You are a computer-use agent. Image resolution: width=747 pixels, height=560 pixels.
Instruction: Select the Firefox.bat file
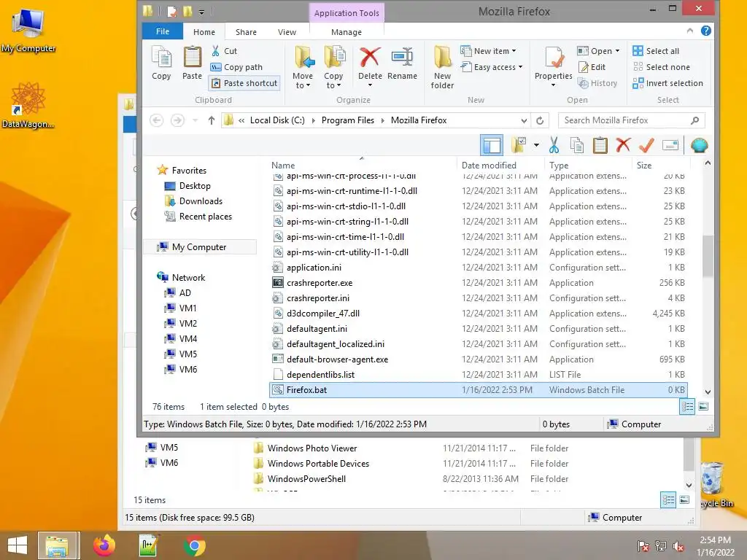(479, 390)
